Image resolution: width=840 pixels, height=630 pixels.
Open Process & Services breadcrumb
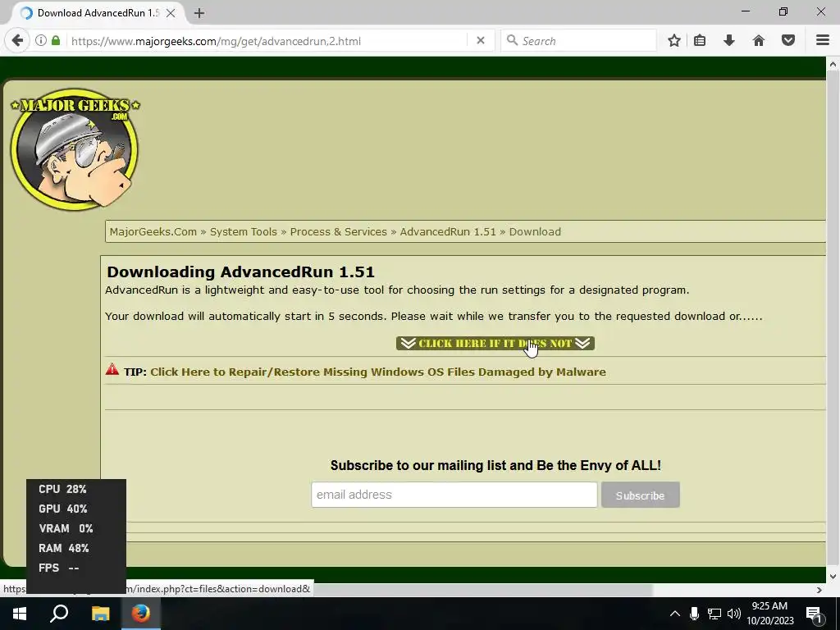pyautogui.click(x=338, y=232)
